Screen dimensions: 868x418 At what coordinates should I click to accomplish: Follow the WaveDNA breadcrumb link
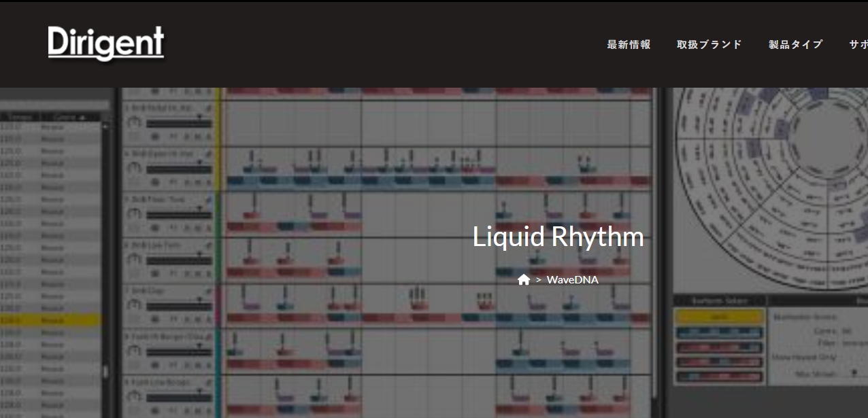[573, 279]
